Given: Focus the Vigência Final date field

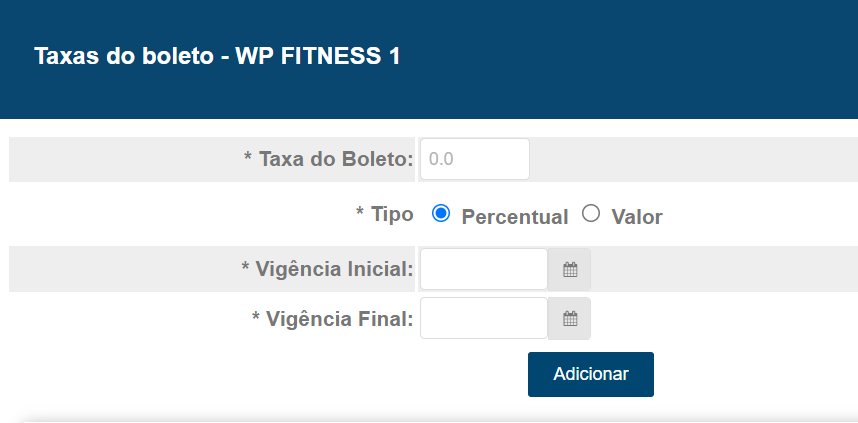Looking at the screenshot, I should 484,319.
